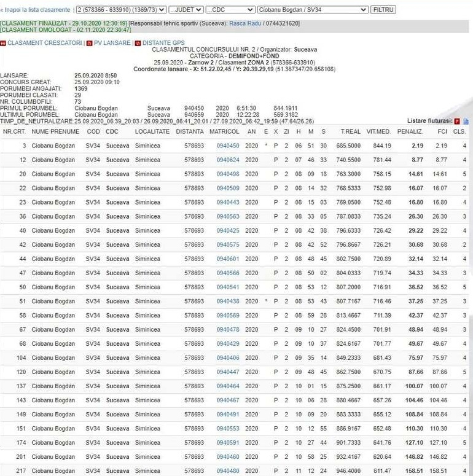
Task: Open the Ciobanu Bogdan / SV34 breeder dropdown
Action: [x=313, y=10]
